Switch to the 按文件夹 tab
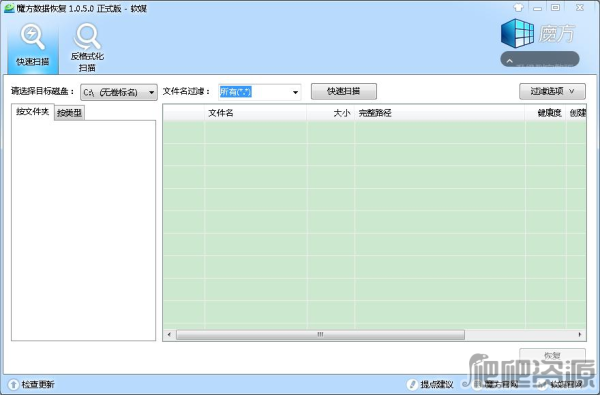600x395 pixels. [x=33, y=112]
